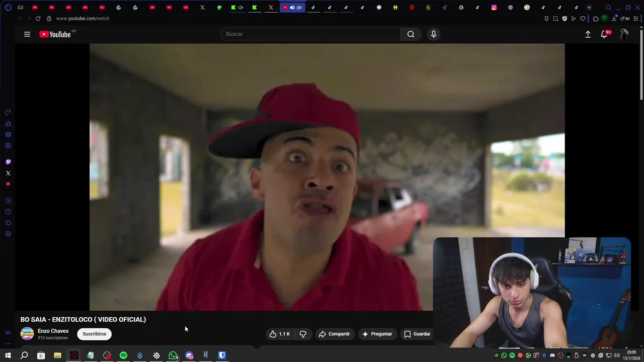Add bookmark with heart icon
The width and height of the screenshot is (644, 362).
coord(583,19)
